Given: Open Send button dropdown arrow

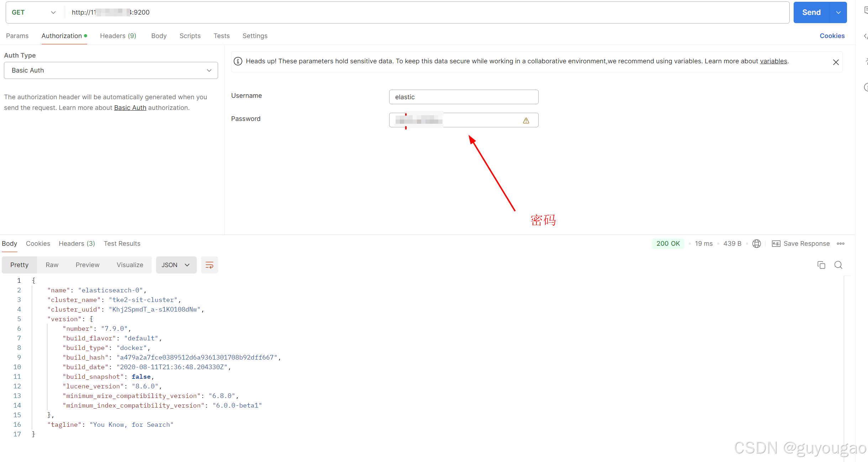Looking at the screenshot, I should [x=838, y=12].
